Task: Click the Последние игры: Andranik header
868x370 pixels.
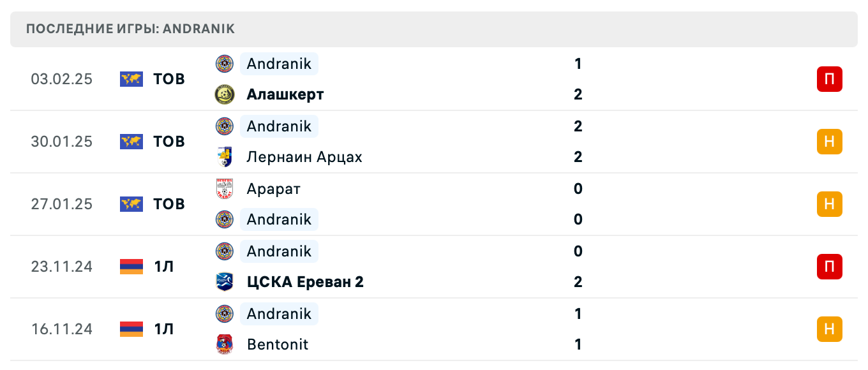Action: click(x=131, y=29)
